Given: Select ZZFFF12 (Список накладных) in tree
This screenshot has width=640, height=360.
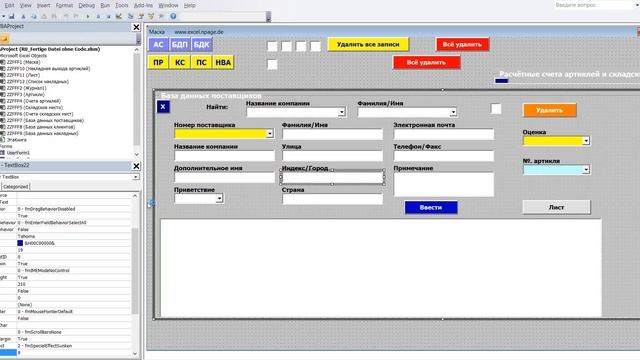Looking at the screenshot, I should pyautogui.click(x=38, y=82).
